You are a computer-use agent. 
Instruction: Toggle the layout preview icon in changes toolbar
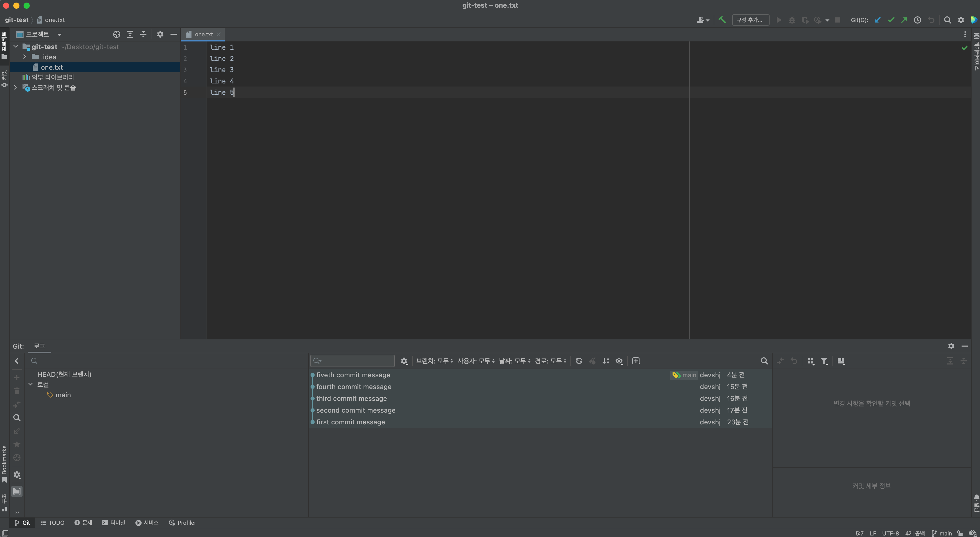pos(841,361)
